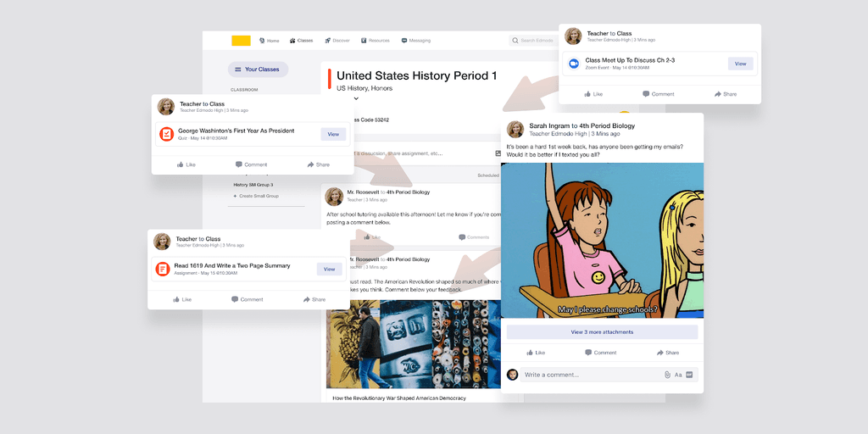Screen dimensions: 868x434
Task: Click commenter avatar beside Write a comment
Action: (513, 374)
